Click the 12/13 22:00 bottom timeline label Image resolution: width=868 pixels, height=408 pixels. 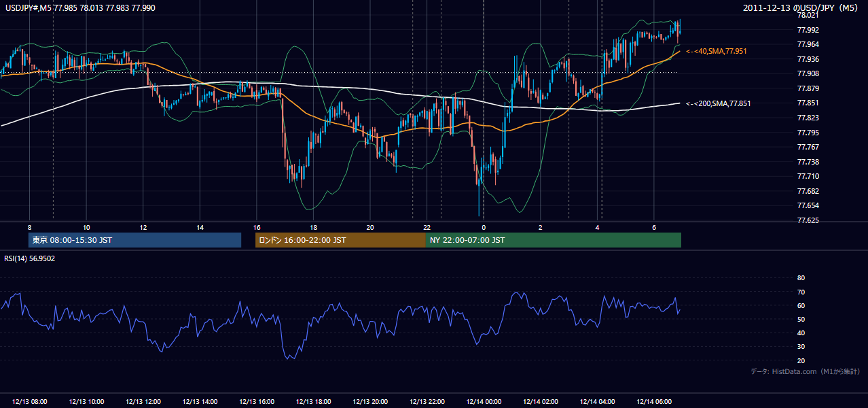[x=427, y=402]
